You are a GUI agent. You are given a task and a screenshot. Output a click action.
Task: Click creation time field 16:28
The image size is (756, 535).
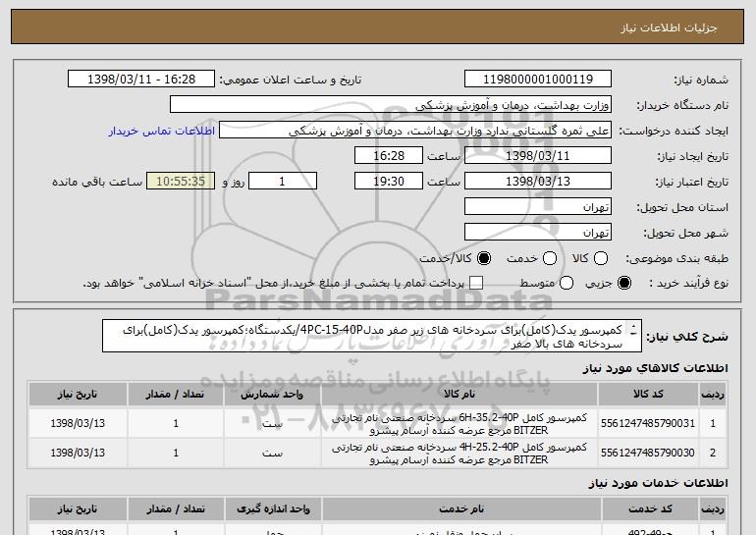click(x=389, y=156)
